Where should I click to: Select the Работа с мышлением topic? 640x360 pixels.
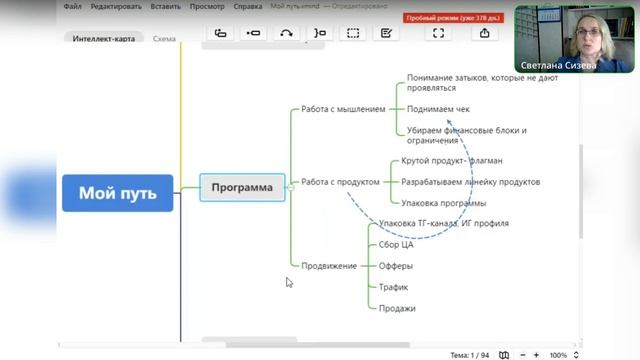[343, 109]
